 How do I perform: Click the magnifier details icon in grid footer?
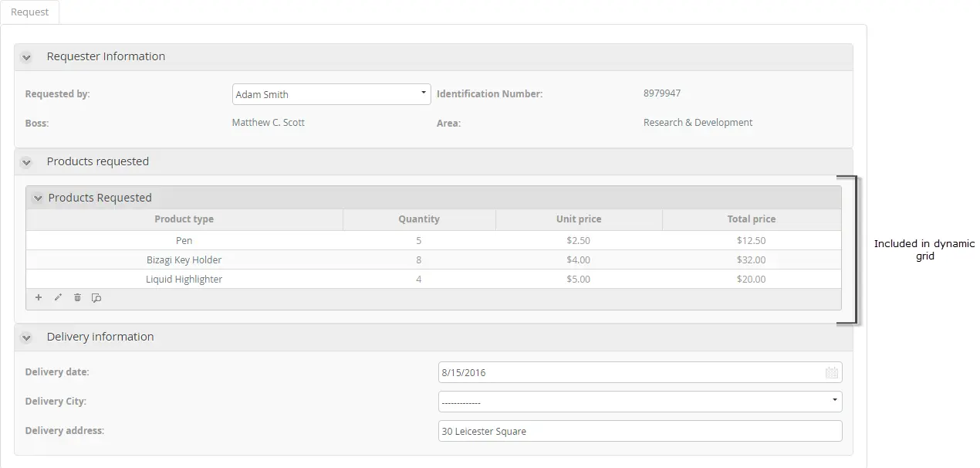pos(96,297)
